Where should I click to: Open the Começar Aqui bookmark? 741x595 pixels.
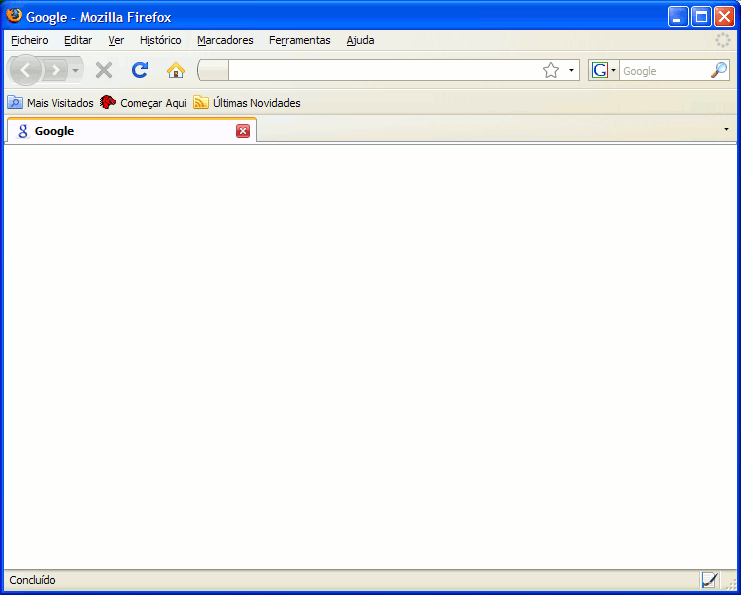(143, 103)
